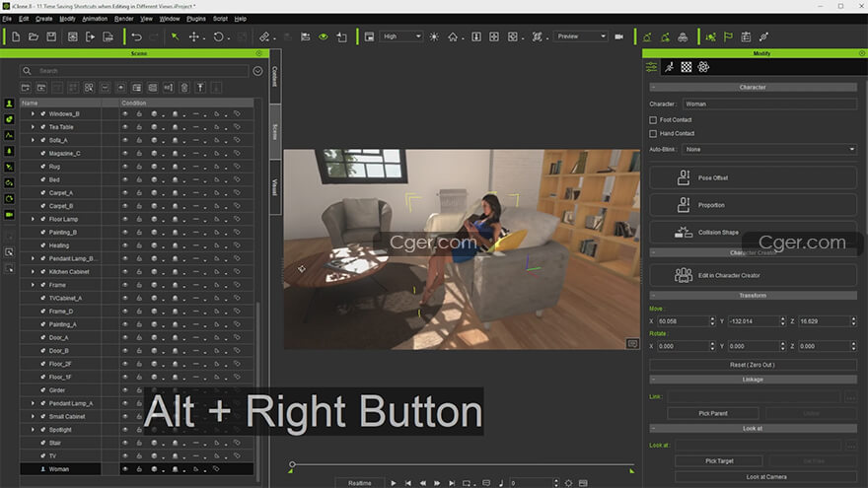868x488 pixels.
Task: Click the Pick Parent button
Action: click(x=713, y=413)
